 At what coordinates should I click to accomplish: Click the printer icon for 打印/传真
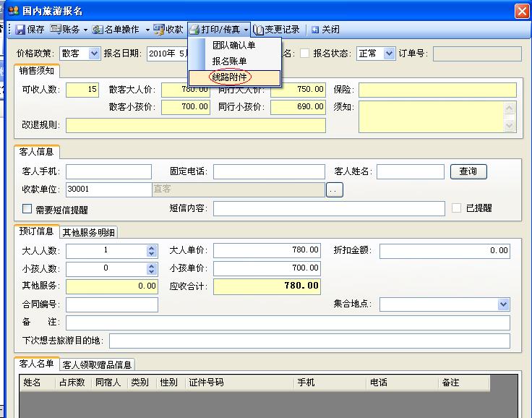pos(194,30)
